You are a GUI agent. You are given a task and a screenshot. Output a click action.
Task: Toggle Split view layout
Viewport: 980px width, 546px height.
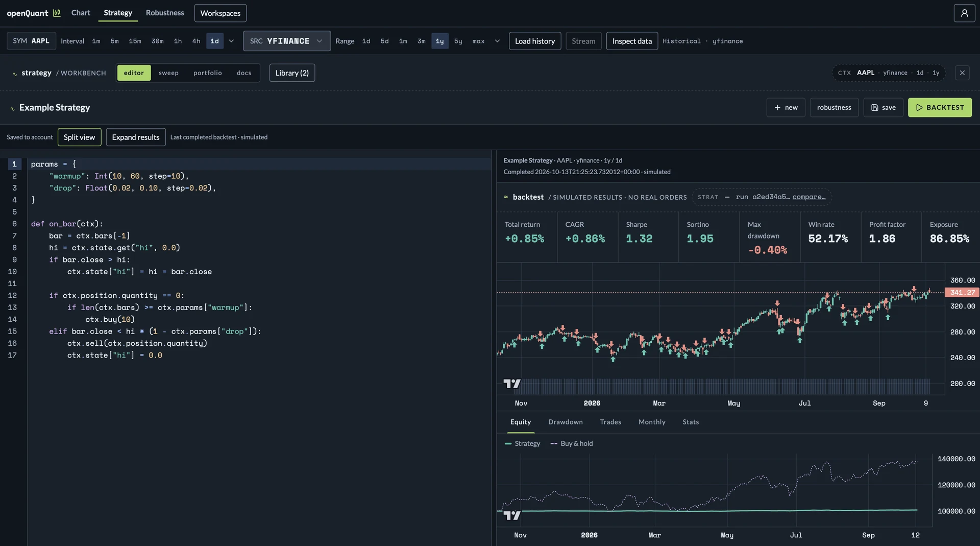pos(79,137)
